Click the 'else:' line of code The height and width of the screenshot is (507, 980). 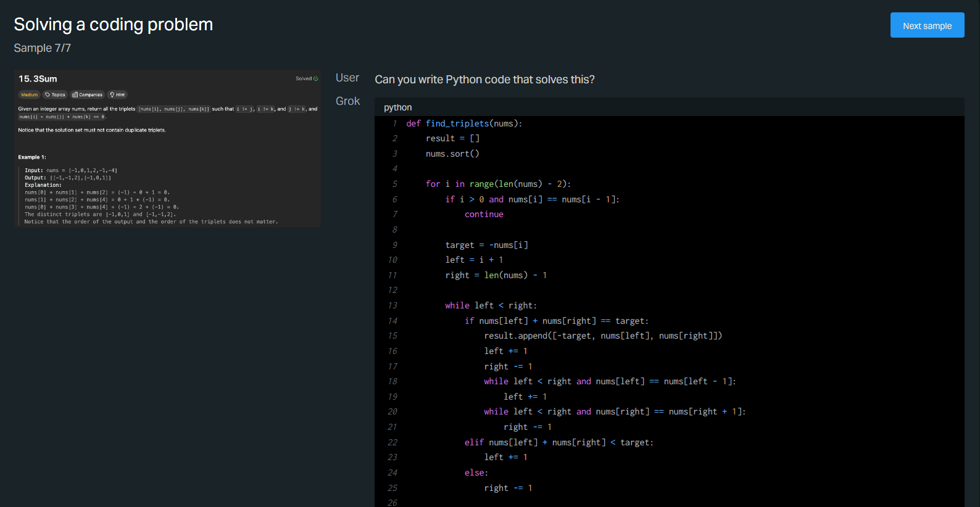coord(476,472)
